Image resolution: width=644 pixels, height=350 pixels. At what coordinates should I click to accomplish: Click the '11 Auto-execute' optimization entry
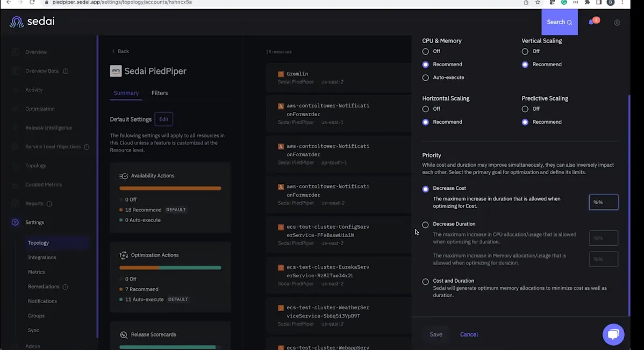144,299
